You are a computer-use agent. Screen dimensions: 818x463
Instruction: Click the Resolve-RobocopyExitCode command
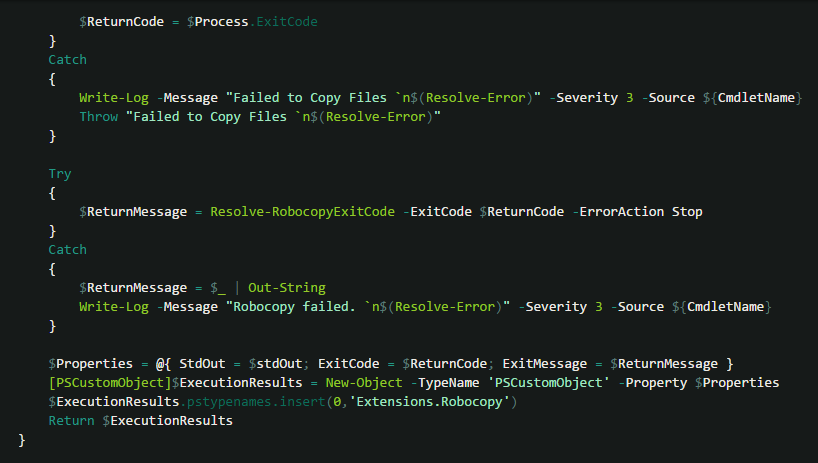pos(303,212)
